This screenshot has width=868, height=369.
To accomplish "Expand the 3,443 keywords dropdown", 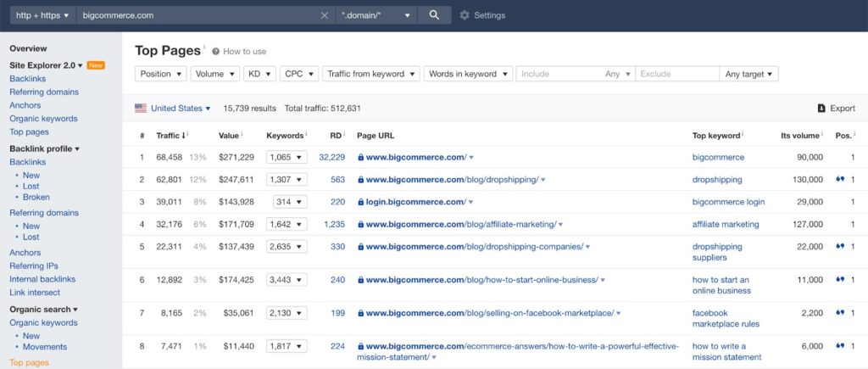I will tap(287, 280).
